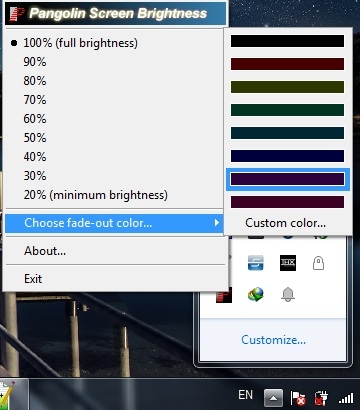Screen dimensions: 360x410
Task: Click the Action Center flag icon
Action: (298, 398)
